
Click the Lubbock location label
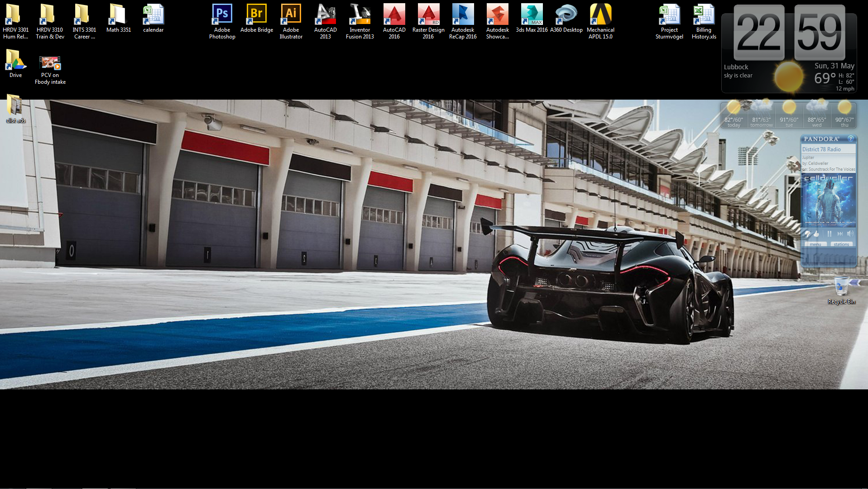tap(736, 67)
